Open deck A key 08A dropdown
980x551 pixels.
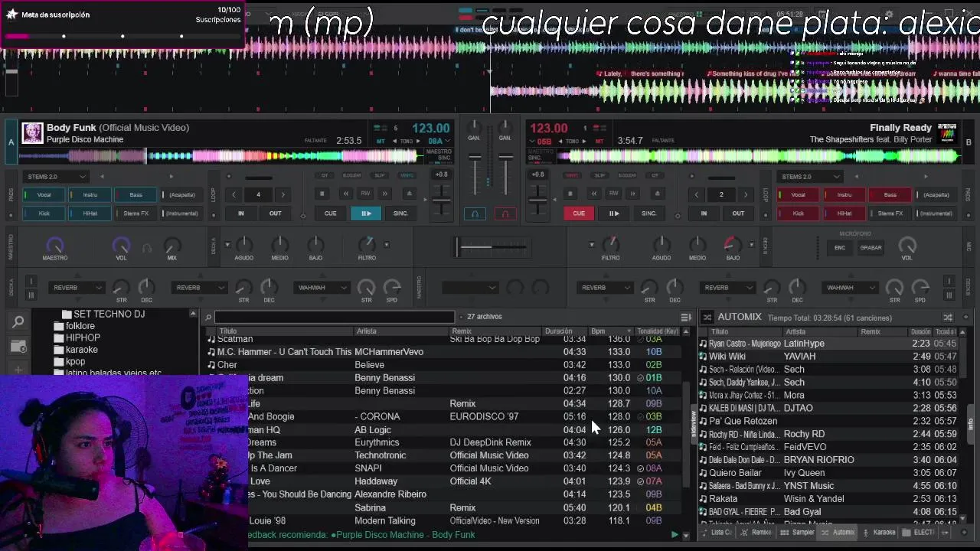[439, 142]
